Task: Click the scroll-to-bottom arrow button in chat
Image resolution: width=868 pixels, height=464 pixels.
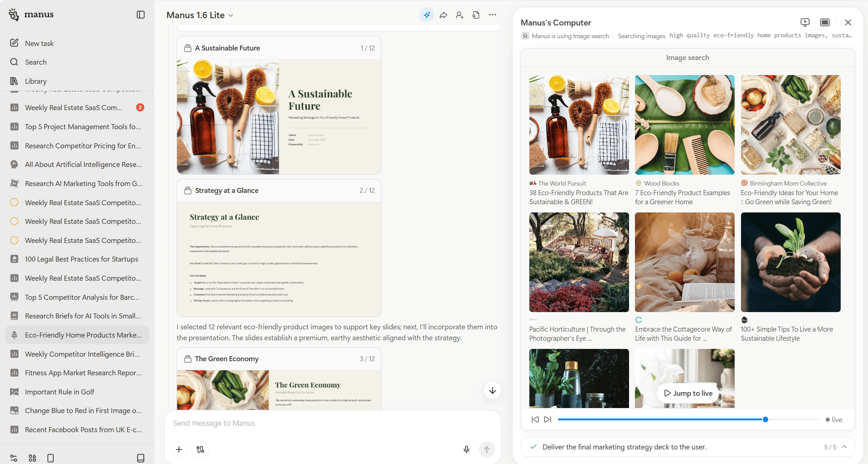Action: pyautogui.click(x=492, y=391)
